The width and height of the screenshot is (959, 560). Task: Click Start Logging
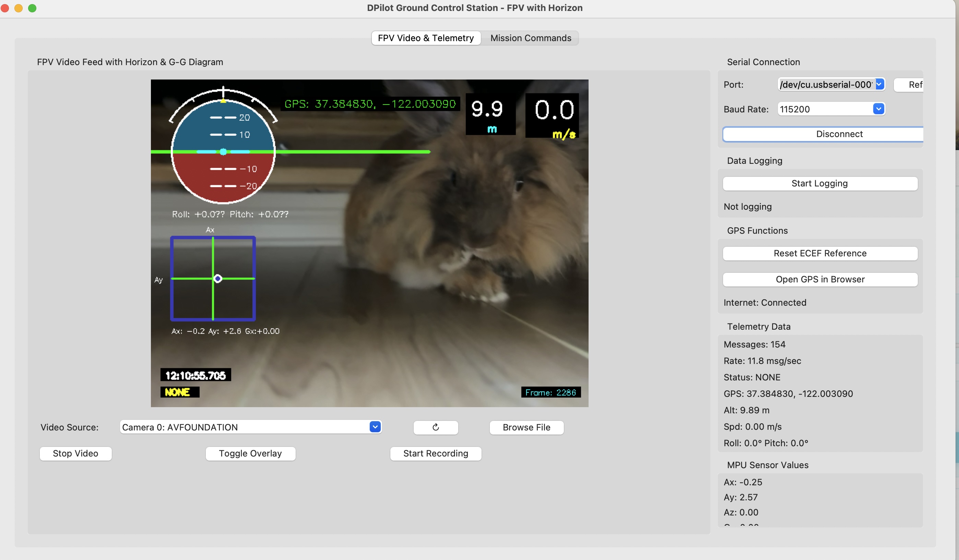pos(820,183)
